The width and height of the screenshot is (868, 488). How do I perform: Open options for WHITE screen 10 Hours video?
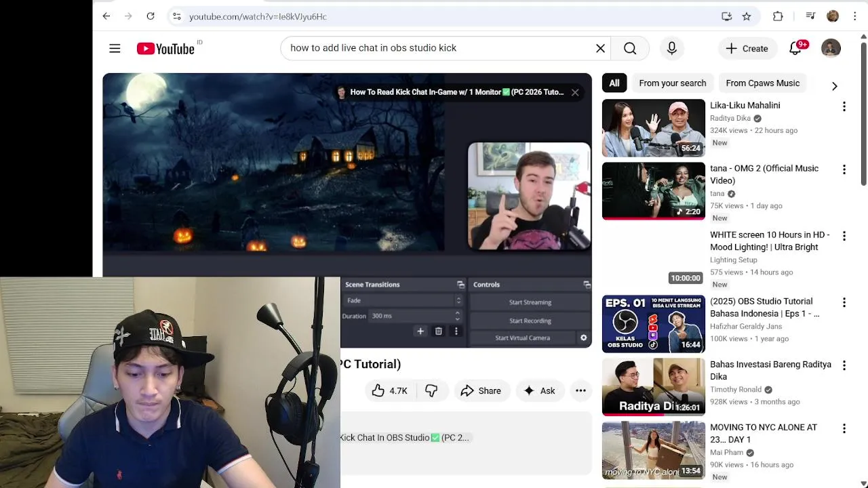(x=844, y=236)
